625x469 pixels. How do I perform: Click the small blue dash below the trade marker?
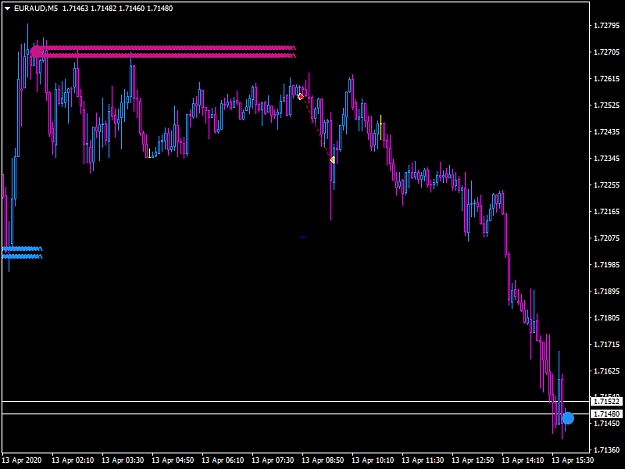coord(303,237)
